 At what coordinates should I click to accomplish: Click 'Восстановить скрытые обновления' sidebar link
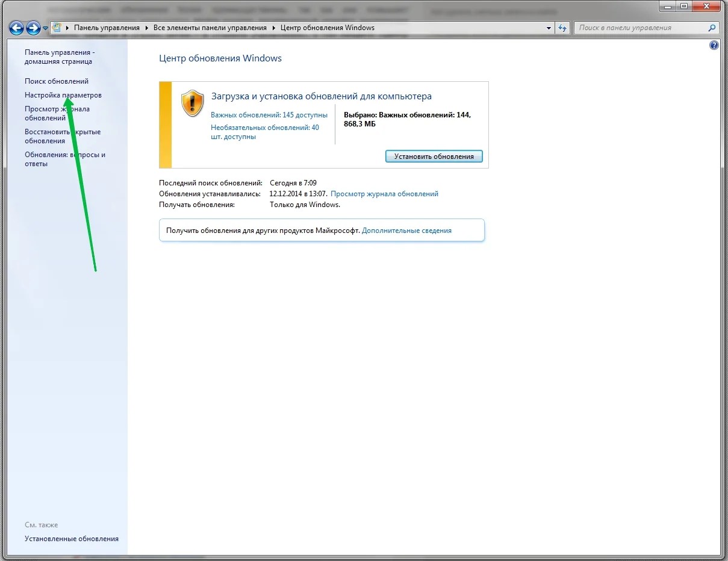click(63, 136)
